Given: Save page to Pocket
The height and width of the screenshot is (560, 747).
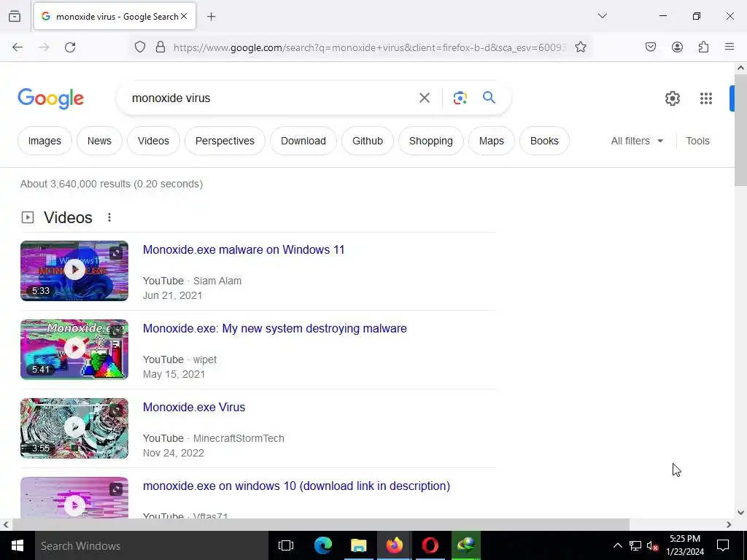Looking at the screenshot, I should click(650, 47).
